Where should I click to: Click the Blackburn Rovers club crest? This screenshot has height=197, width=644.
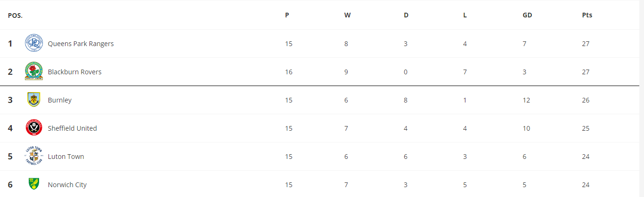point(34,71)
